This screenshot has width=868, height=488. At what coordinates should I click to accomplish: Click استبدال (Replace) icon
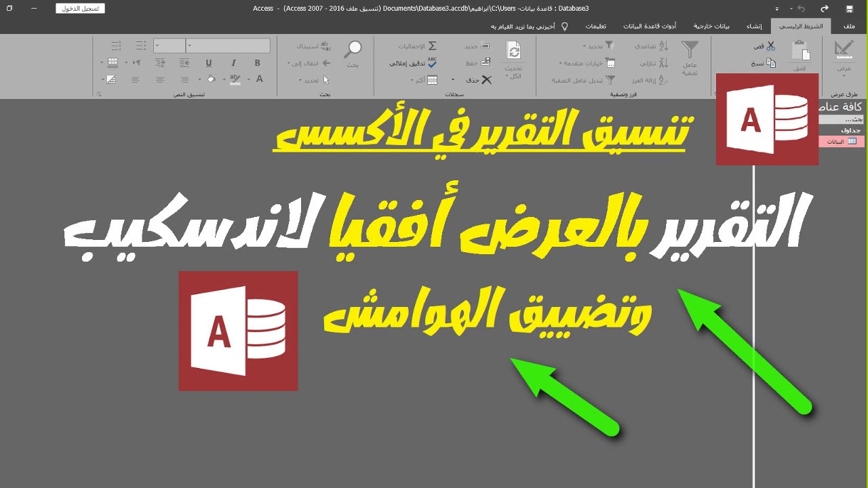[325, 46]
